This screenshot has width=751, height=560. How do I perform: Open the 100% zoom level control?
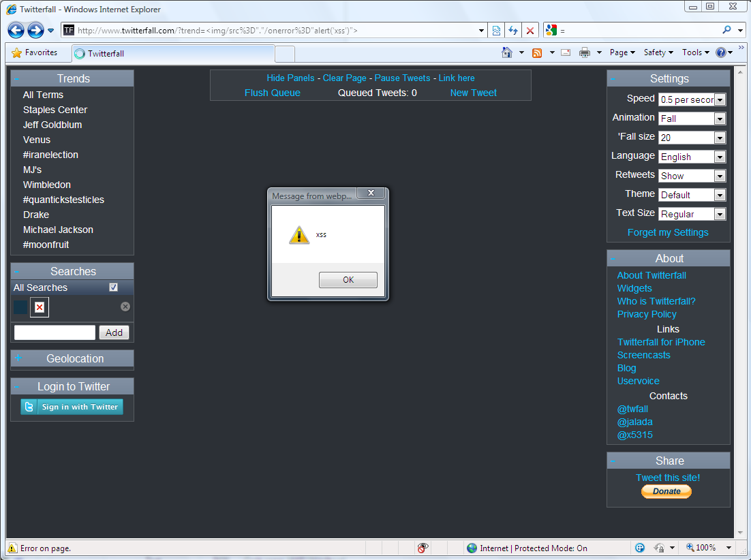[x=709, y=548]
